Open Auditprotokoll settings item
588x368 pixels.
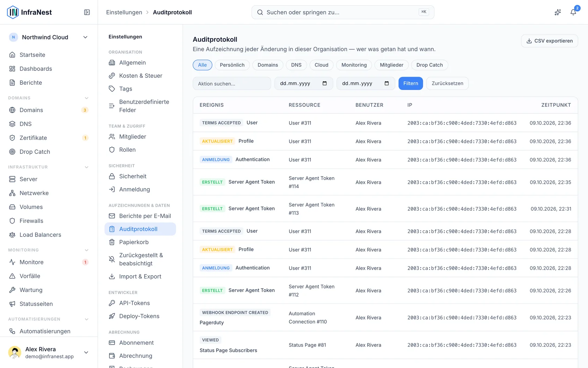[140, 229]
